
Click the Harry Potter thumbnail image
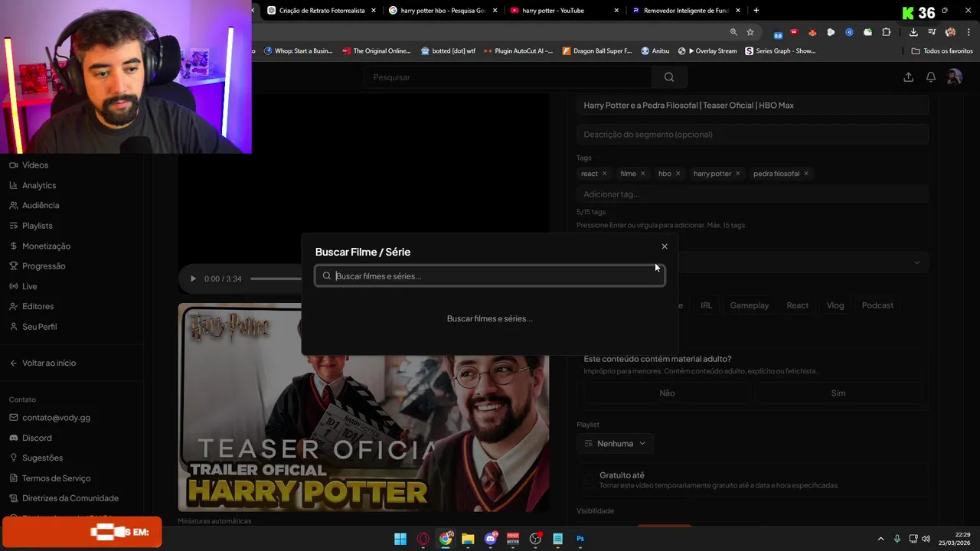pyautogui.click(x=364, y=407)
